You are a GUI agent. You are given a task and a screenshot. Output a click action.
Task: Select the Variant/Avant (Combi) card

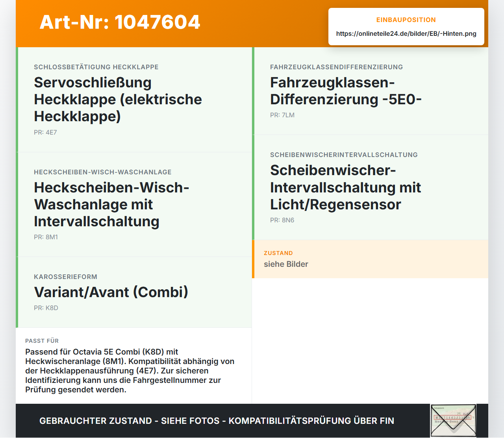tap(134, 292)
